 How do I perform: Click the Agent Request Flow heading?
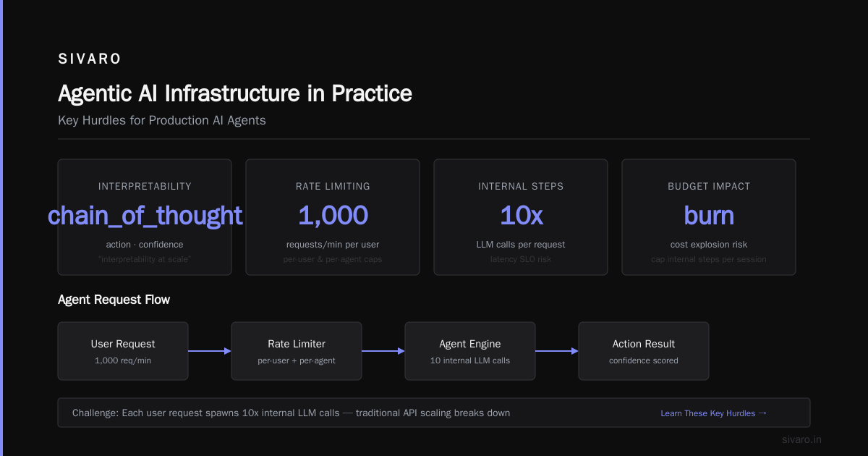pos(114,300)
